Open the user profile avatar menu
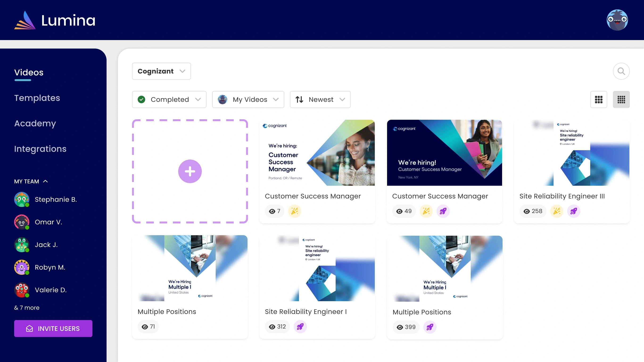Viewport: 644px width, 362px height. tap(617, 20)
